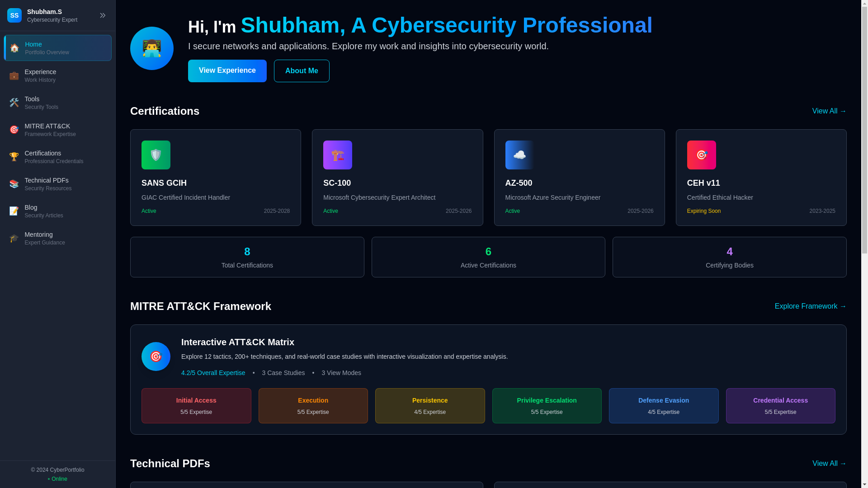Click the 4 Certifying Bodies stat box

click(730, 257)
